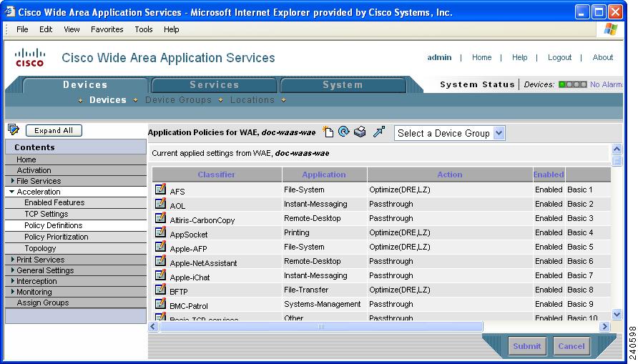Expand the Monitoring section

pos(13,291)
